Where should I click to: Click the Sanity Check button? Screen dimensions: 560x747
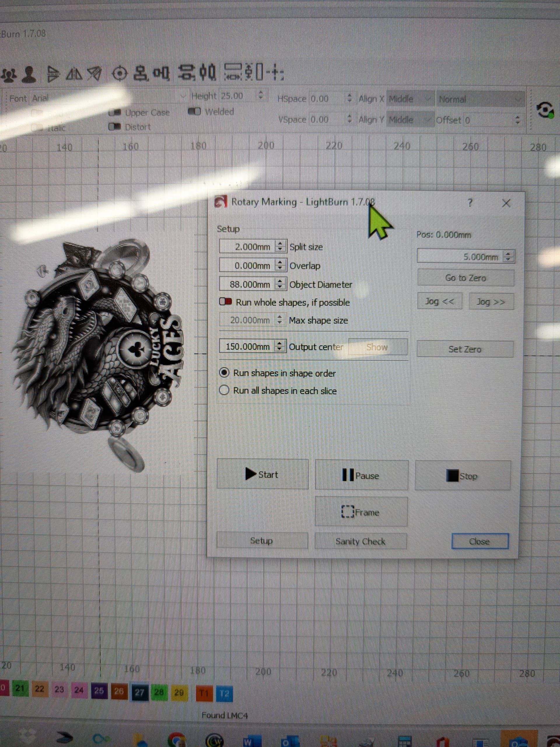coord(360,541)
